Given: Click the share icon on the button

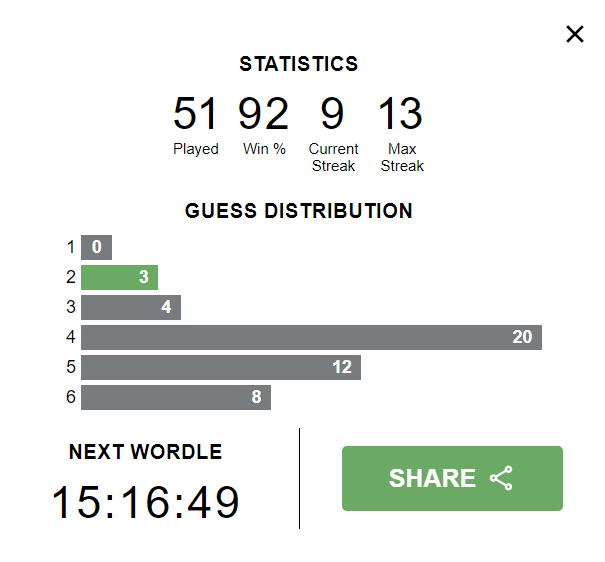Looking at the screenshot, I should coord(501,478).
